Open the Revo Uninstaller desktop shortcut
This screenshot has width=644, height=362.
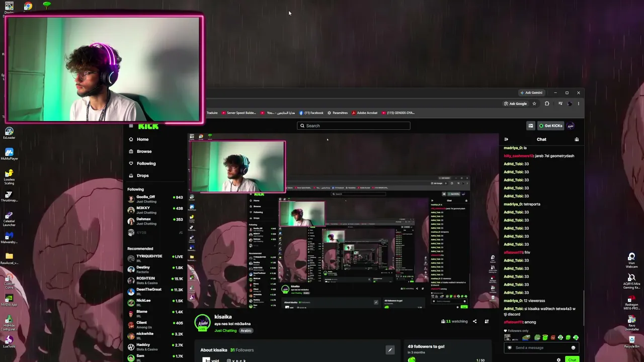coord(632,323)
